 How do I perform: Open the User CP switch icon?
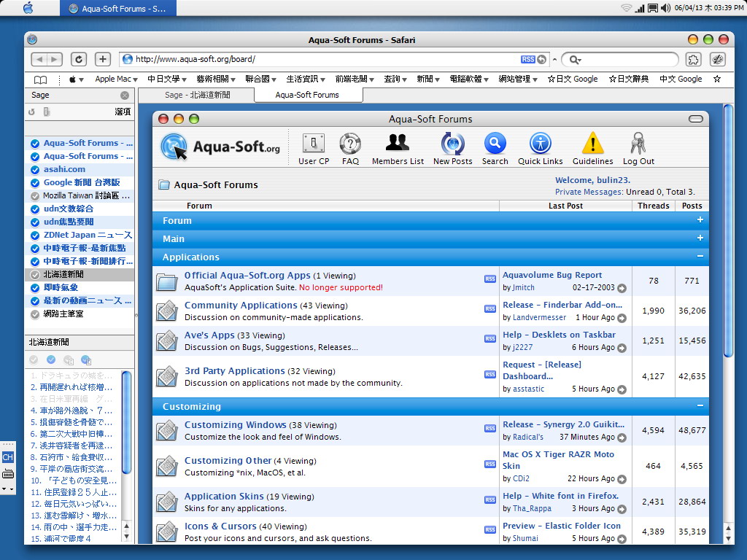pos(314,144)
